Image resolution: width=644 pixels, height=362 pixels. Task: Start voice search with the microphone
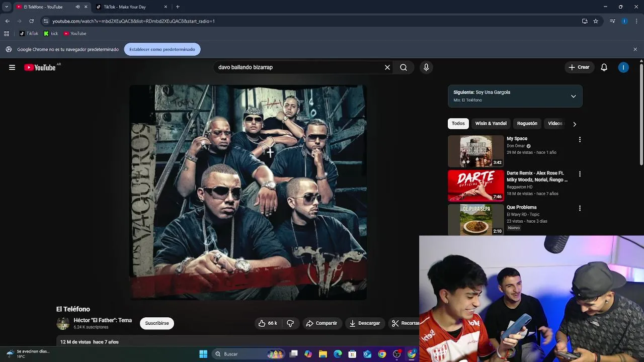point(426,67)
